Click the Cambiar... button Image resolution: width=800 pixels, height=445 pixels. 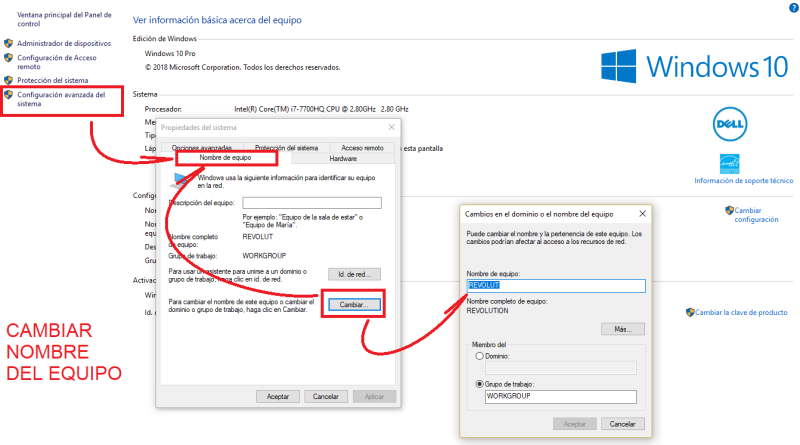click(354, 305)
